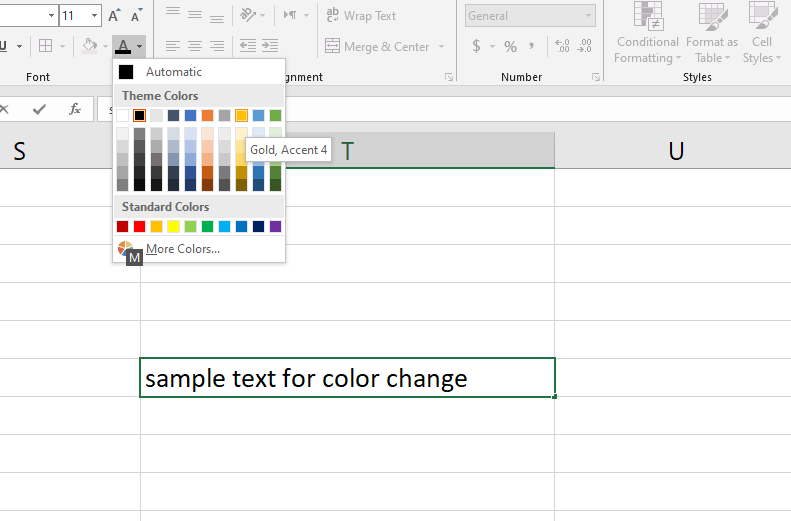This screenshot has height=521, width=791.
Task: Click the Increase Font Size button
Action: 115,16
